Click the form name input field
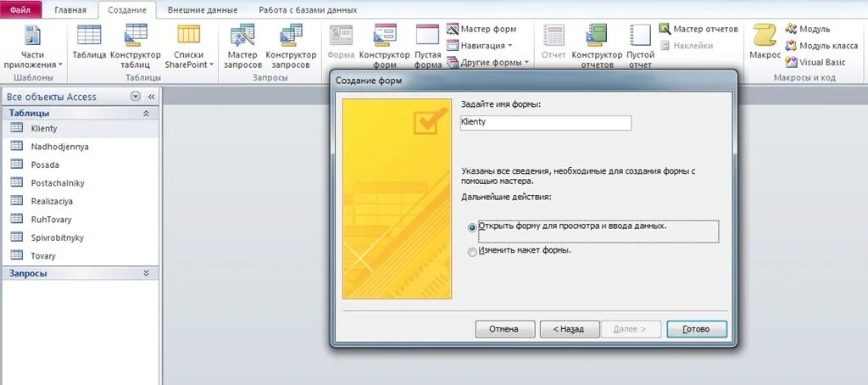 (545, 122)
